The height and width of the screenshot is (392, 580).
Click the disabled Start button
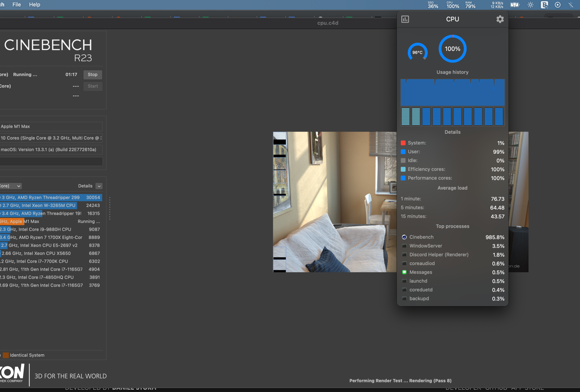(x=93, y=86)
